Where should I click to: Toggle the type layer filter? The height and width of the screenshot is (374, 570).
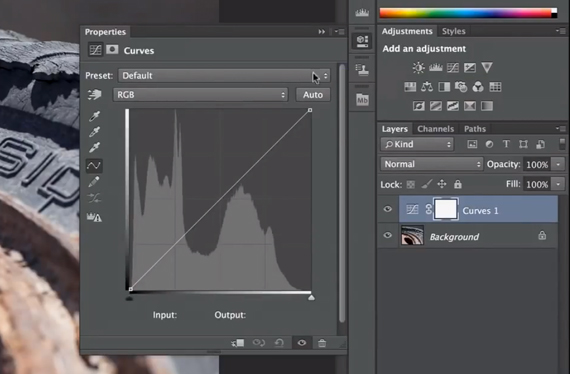point(506,144)
